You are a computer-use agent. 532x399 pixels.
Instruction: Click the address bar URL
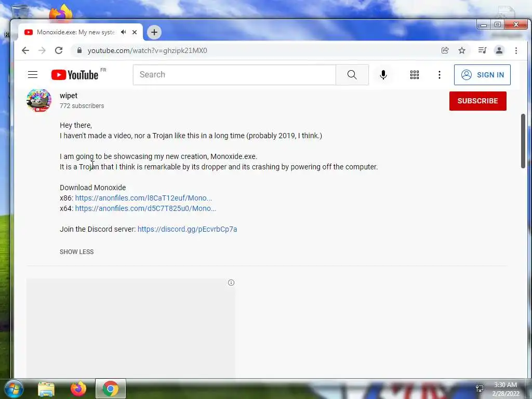click(147, 50)
